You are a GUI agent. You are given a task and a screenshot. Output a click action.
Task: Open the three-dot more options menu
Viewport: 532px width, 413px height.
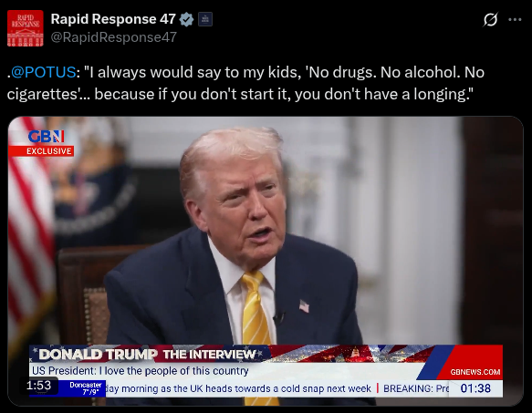pyautogui.click(x=515, y=19)
